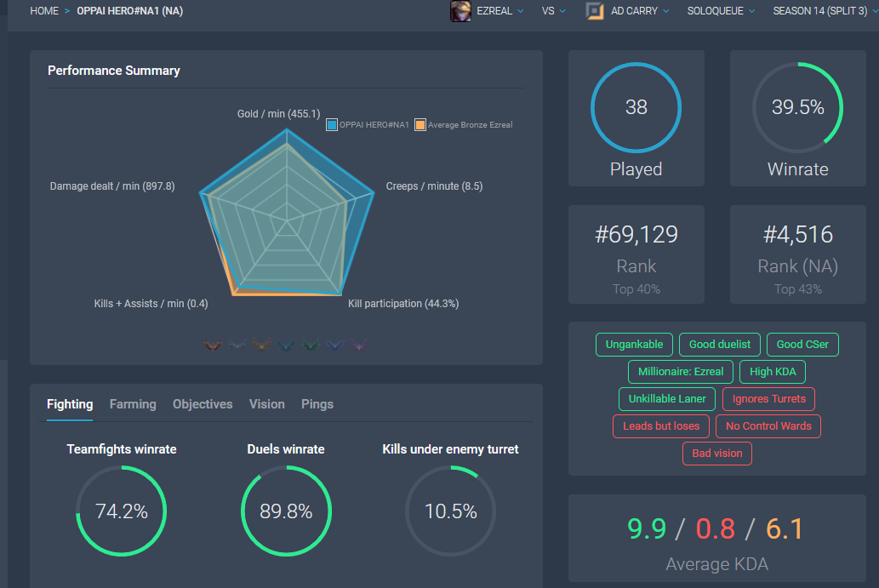Expand the VS dropdown
The width and height of the screenshot is (879, 588).
[554, 11]
